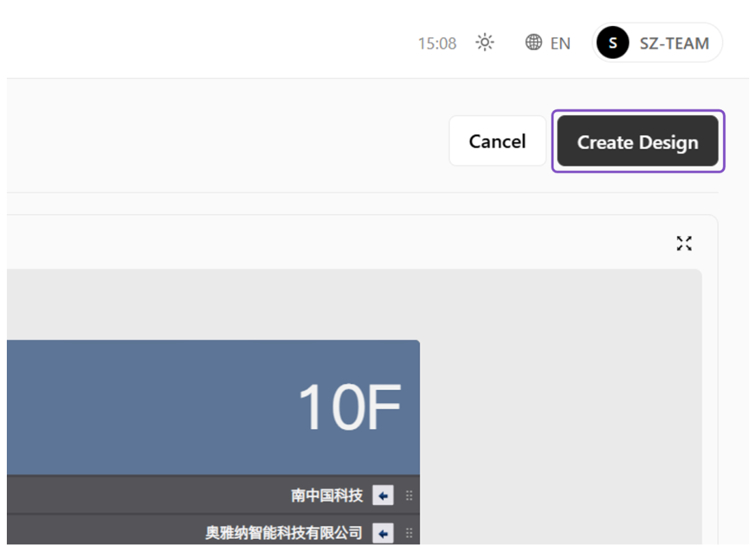756x552 pixels.
Task: Click the arrow icon beside 南中国科技
Action: [383, 495]
